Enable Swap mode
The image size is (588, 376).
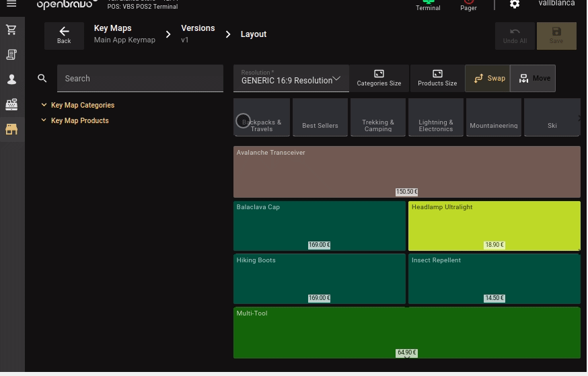[x=488, y=79]
